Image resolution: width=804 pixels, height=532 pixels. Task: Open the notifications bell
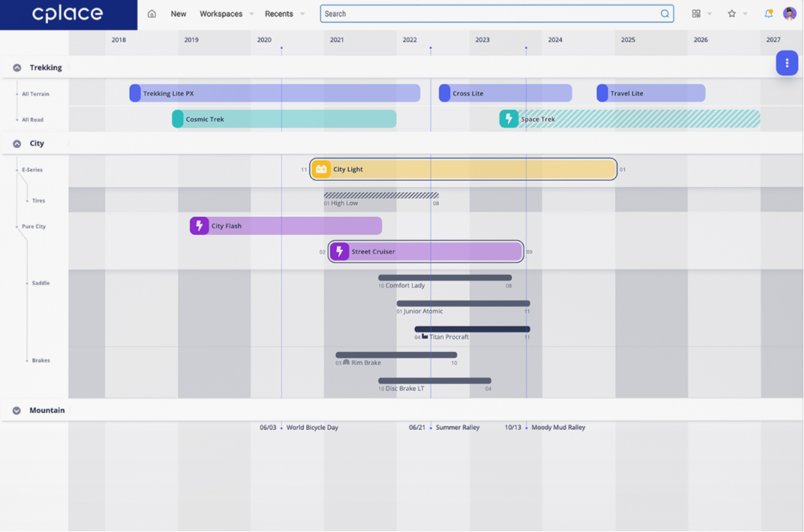click(768, 14)
